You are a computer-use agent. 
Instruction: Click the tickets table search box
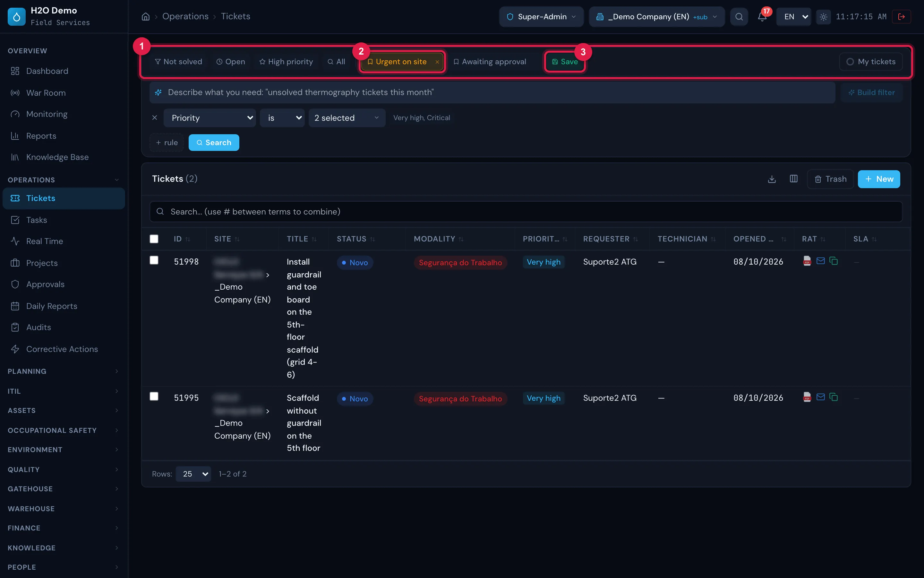[x=526, y=212]
